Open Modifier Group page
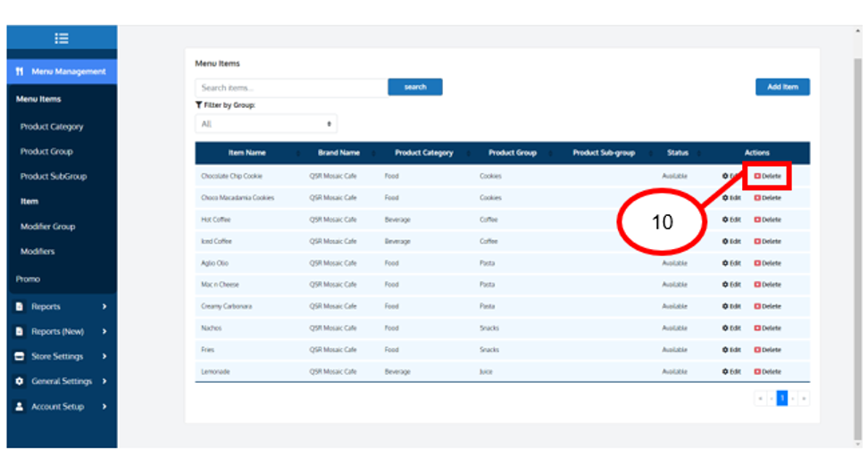This screenshot has width=868, height=457. point(47,227)
